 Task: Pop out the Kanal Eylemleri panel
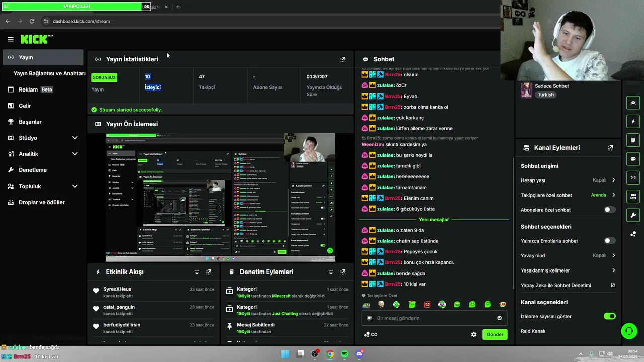coord(610,148)
